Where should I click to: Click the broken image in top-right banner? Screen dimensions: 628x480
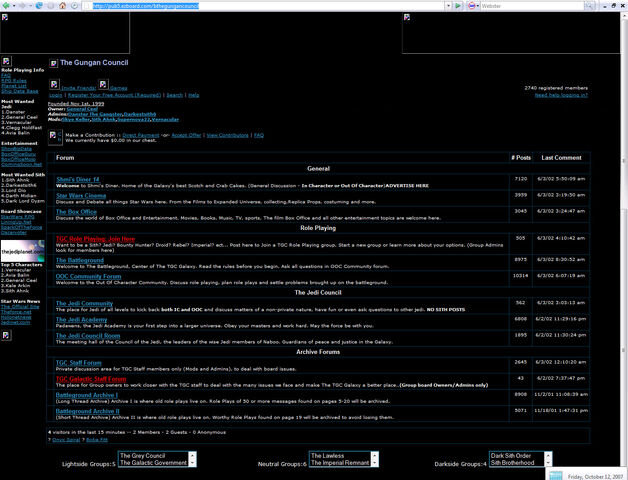tap(407, 17)
